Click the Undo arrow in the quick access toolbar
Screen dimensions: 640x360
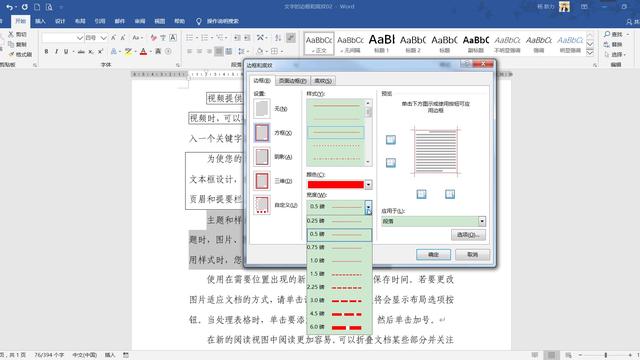pyautogui.click(x=9, y=7)
